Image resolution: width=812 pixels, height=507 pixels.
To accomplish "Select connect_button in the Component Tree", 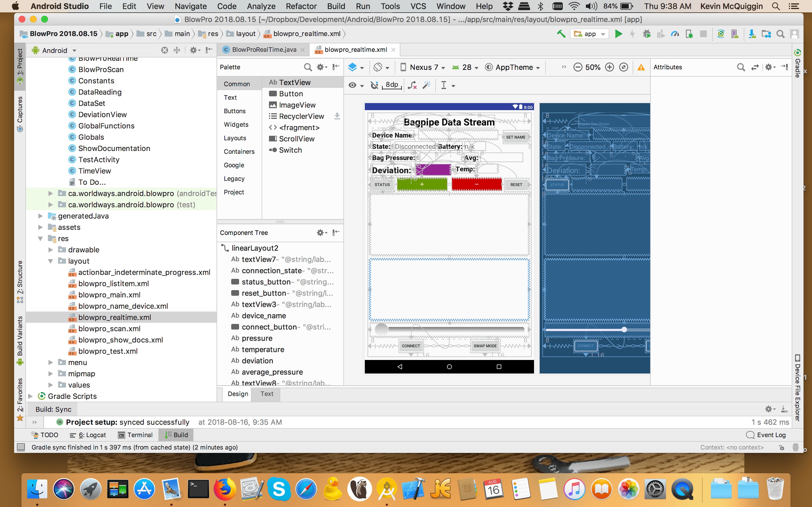I will pyautogui.click(x=269, y=327).
